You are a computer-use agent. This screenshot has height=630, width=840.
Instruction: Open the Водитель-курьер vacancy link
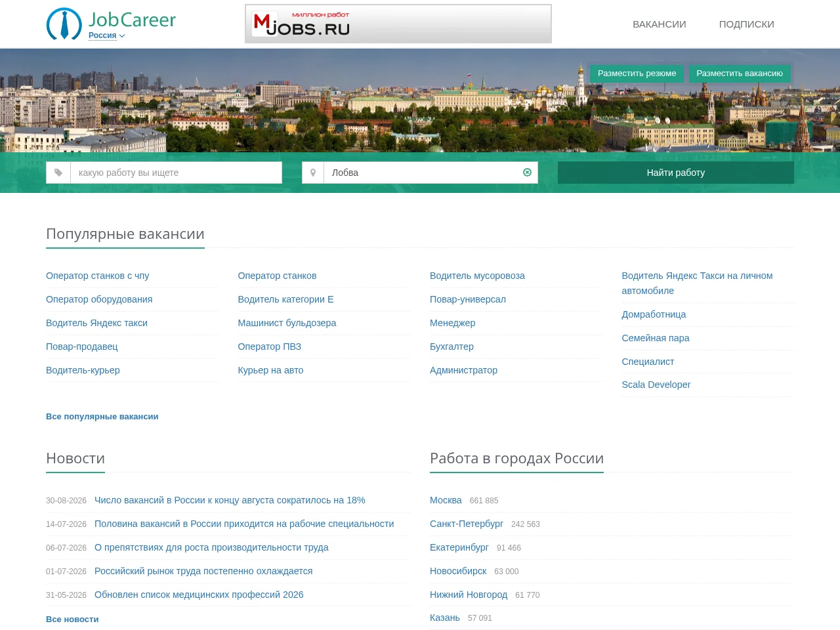pyautogui.click(x=83, y=370)
